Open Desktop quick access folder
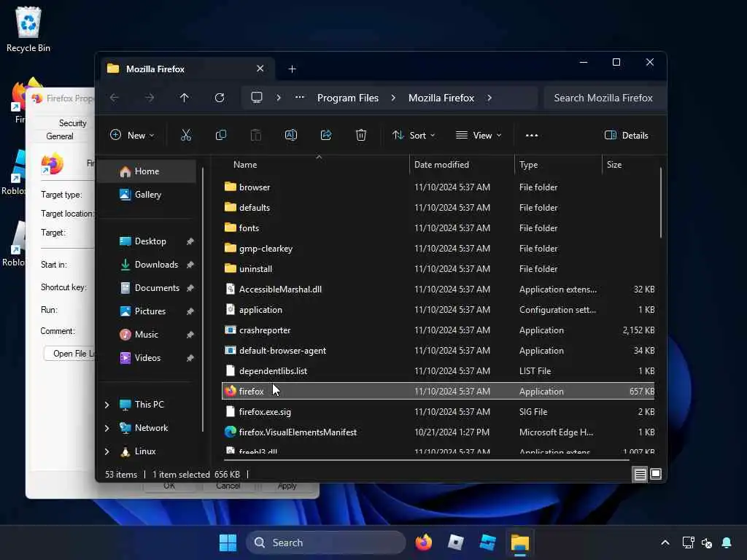This screenshot has width=747, height=560. (x=147, y=241)
